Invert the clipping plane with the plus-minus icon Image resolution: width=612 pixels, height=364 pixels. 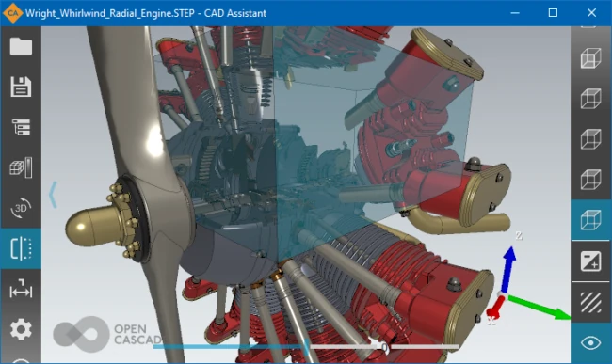click(590, 261)
